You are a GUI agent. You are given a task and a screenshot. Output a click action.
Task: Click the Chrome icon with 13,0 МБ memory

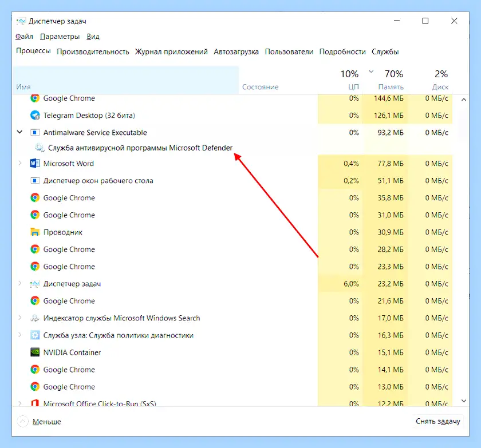[35, 387]
